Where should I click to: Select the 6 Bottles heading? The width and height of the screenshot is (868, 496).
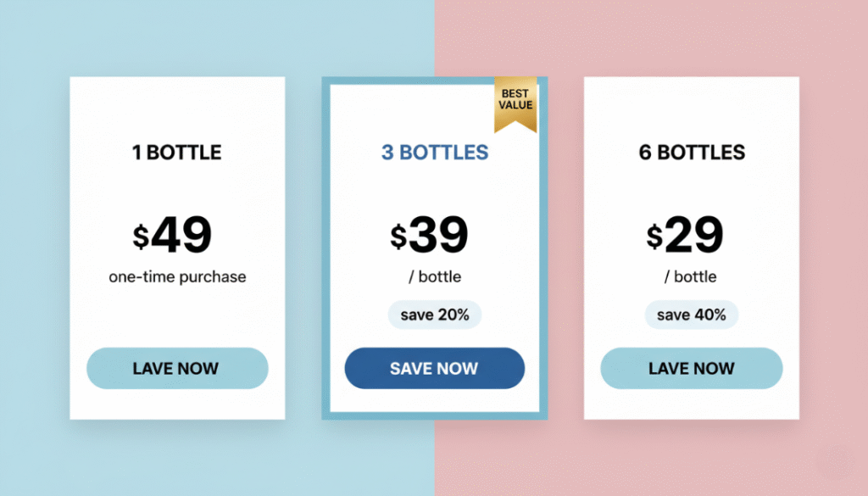click(x=692, y=153)
